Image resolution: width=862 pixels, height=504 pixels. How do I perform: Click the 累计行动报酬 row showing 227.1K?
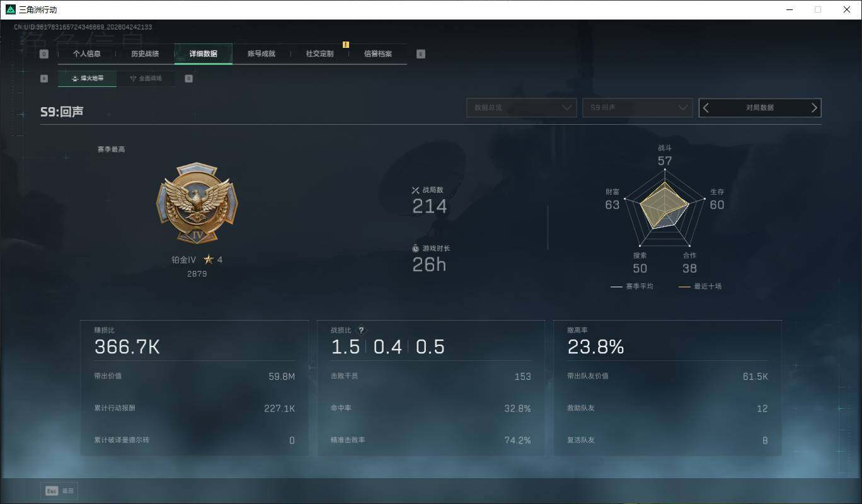[194, 408]
